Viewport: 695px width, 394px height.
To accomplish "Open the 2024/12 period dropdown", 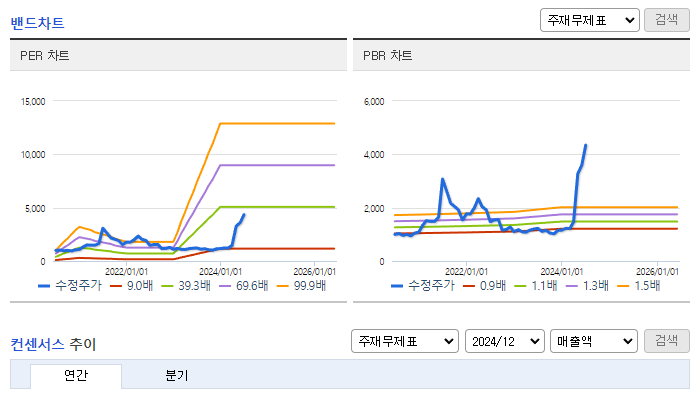I will [505, 341].
